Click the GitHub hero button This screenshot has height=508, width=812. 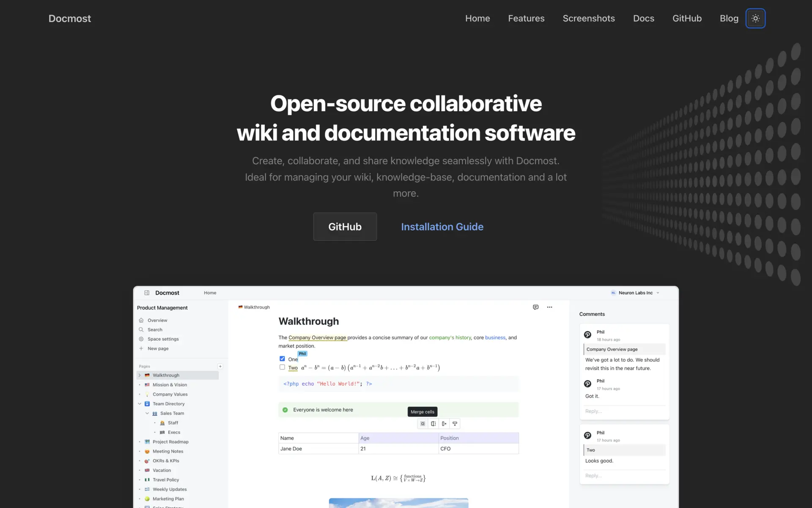tap(345, 226)
